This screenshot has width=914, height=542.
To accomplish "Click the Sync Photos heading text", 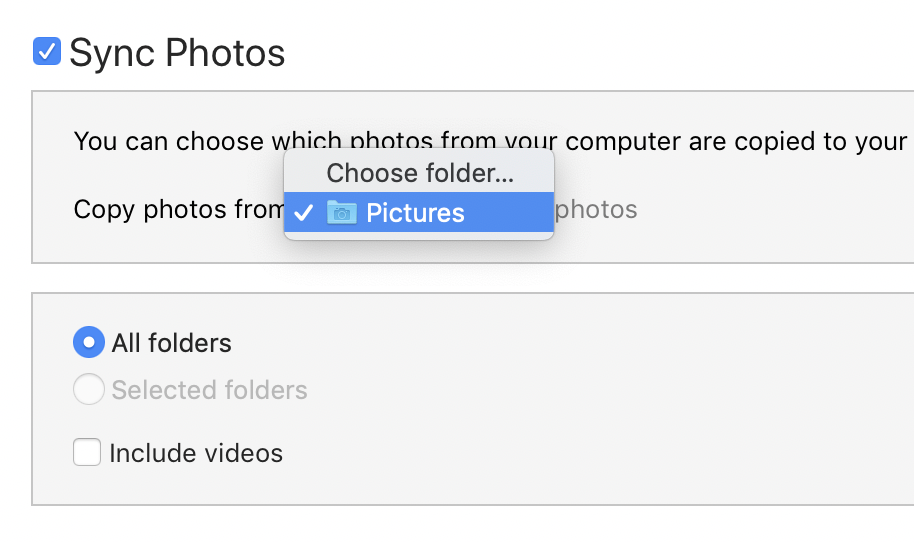I will (177, 53).
